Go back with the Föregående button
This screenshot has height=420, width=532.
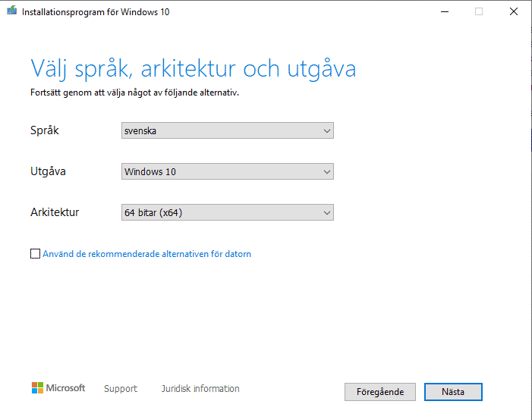pos(380,392)
